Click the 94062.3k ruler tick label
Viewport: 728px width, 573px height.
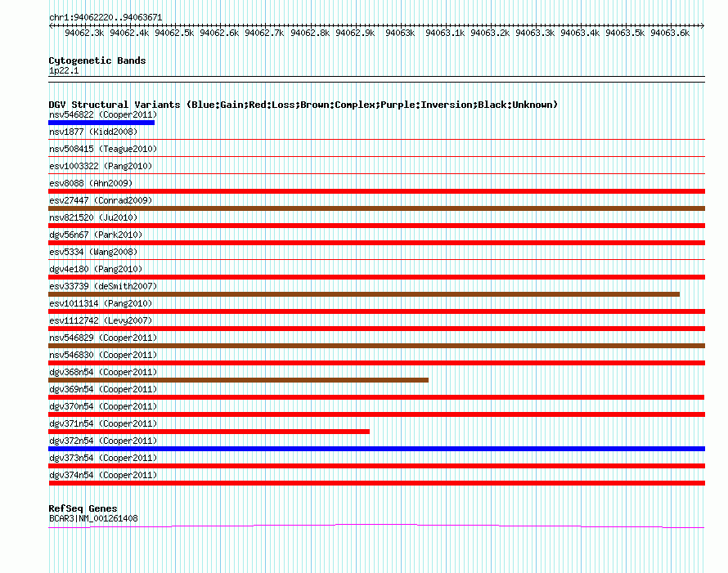[x=84, y=33]
